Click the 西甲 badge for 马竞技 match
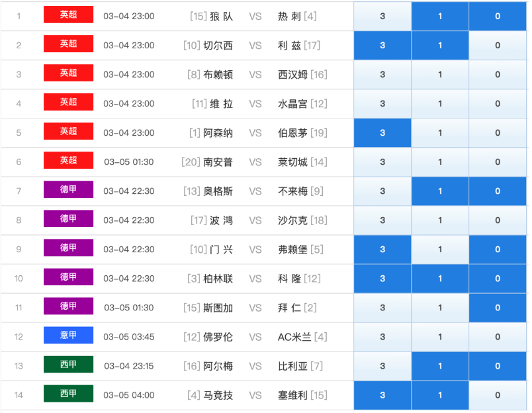The width and height of the screenshot is (532, 413). 69,394
